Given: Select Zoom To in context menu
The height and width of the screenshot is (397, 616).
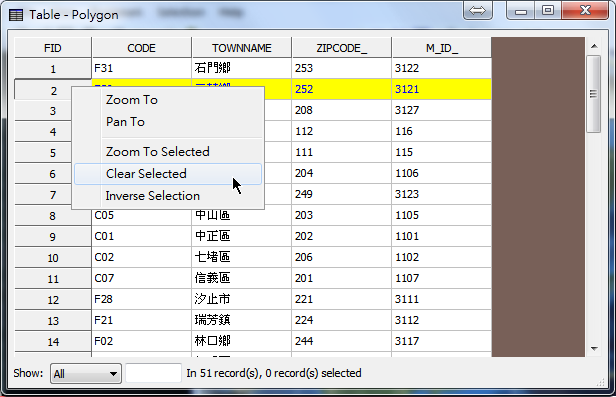Looking at the screenshot, I should tap(132, 100).
